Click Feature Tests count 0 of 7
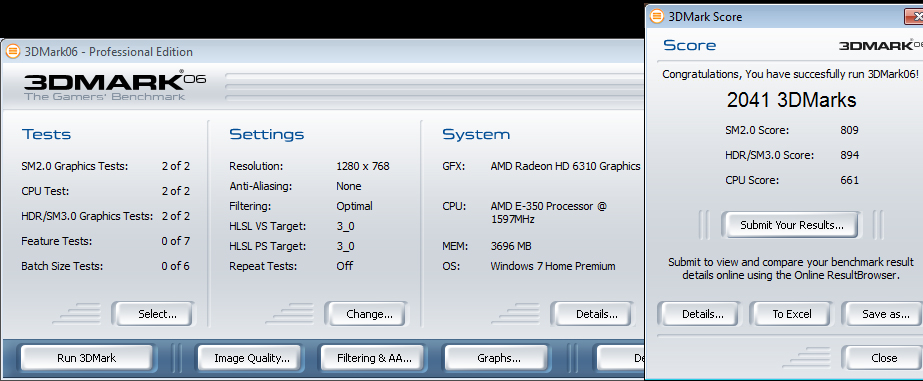 coord(175,241)
